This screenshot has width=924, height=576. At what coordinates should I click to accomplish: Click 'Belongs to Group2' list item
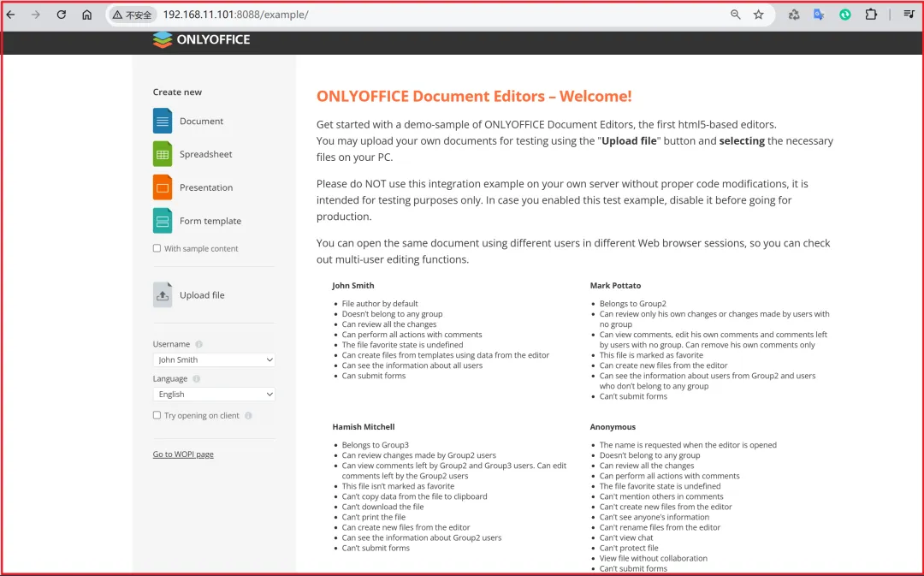coord(633,304)
